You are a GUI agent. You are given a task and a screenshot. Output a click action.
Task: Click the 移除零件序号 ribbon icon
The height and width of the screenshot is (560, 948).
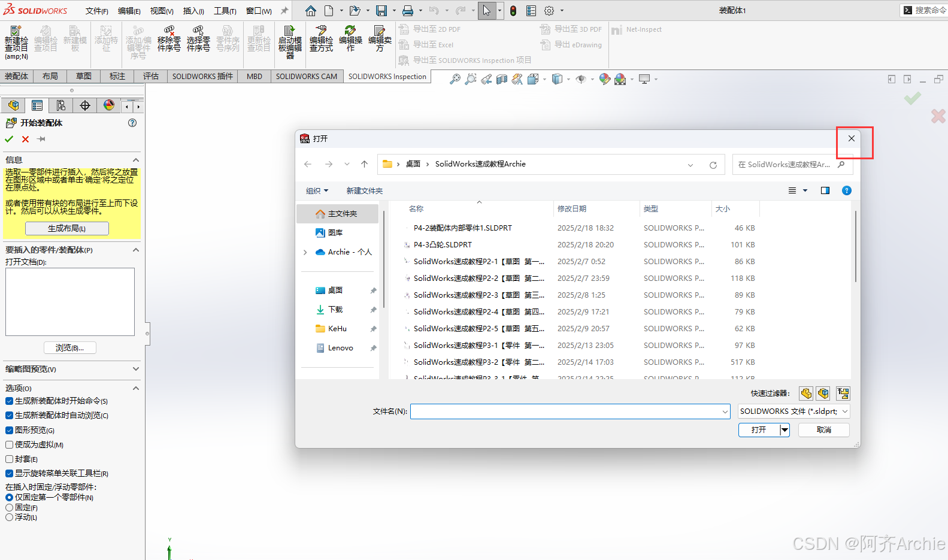[169, 39]
